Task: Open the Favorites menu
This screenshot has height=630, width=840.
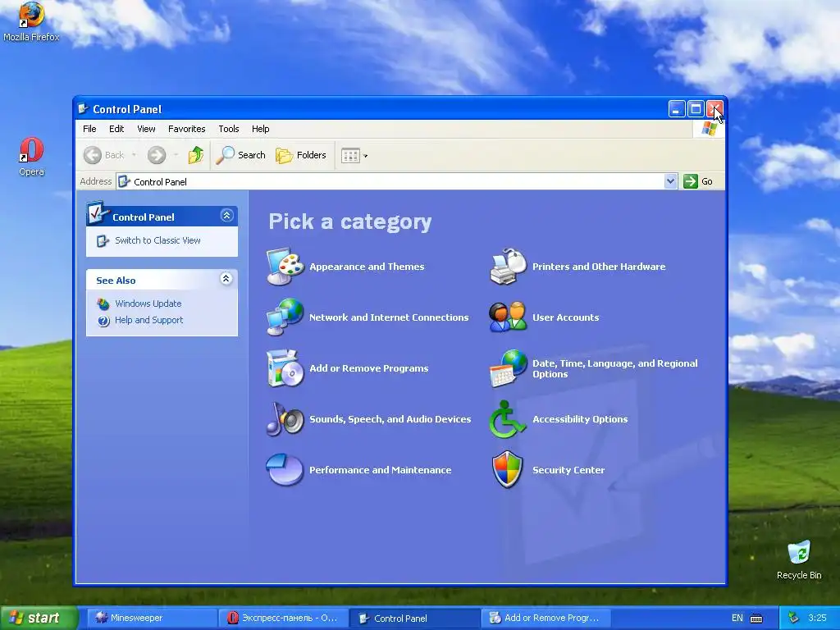Action: 186,129
